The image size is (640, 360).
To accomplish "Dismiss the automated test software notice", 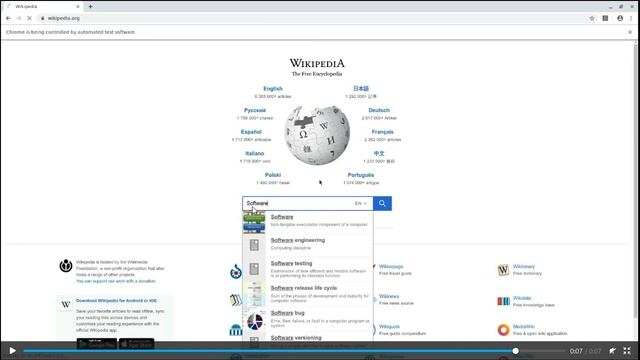I will (630, 32).
